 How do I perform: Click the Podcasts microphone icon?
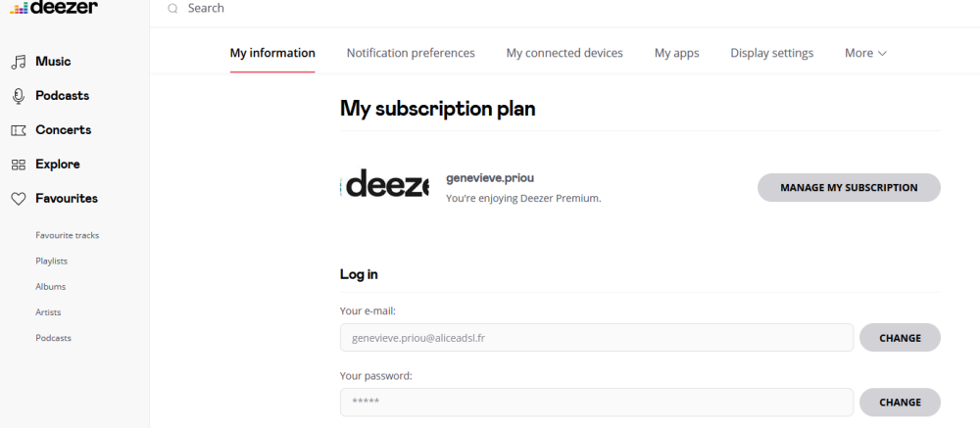[18, 96]
